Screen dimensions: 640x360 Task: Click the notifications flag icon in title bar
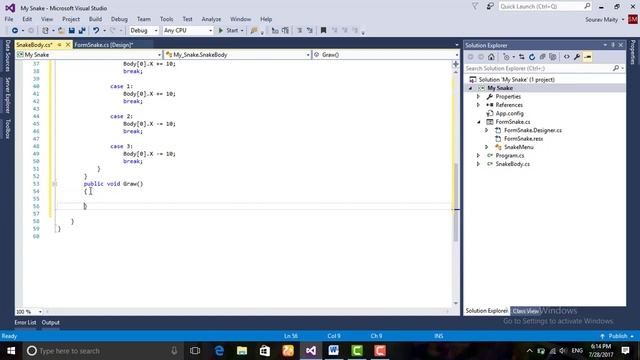pyautogui.click(x=475, y=6)
